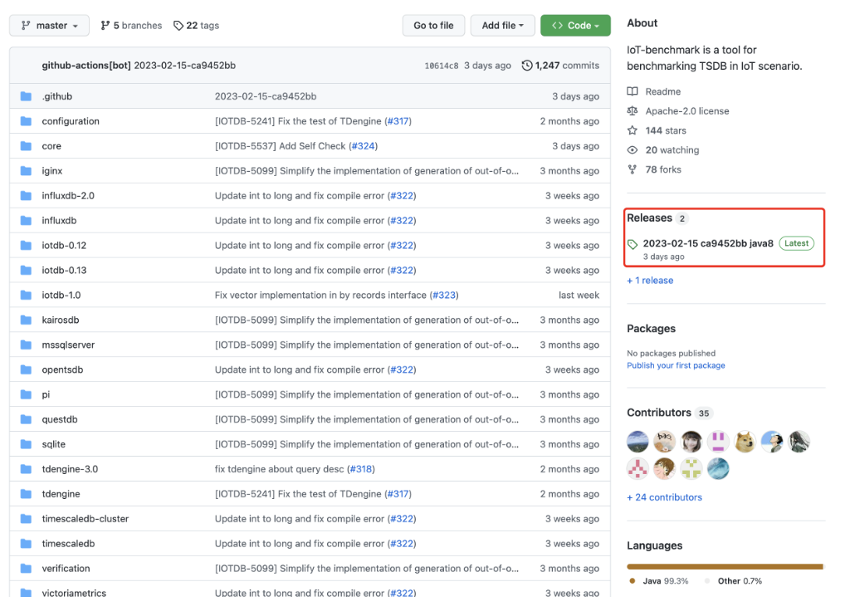Screen dimensions: 845x616
Task: Open #322 link in influxdb-2.0 row
Action: click(x=402, y=195)
